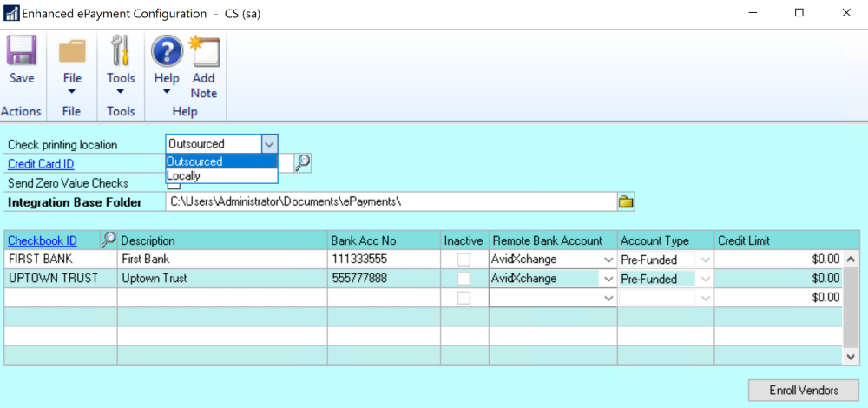The height and width of the screenshot is (408, 868).
Task: Open the File folder icon menu
Action: (72, 51)
